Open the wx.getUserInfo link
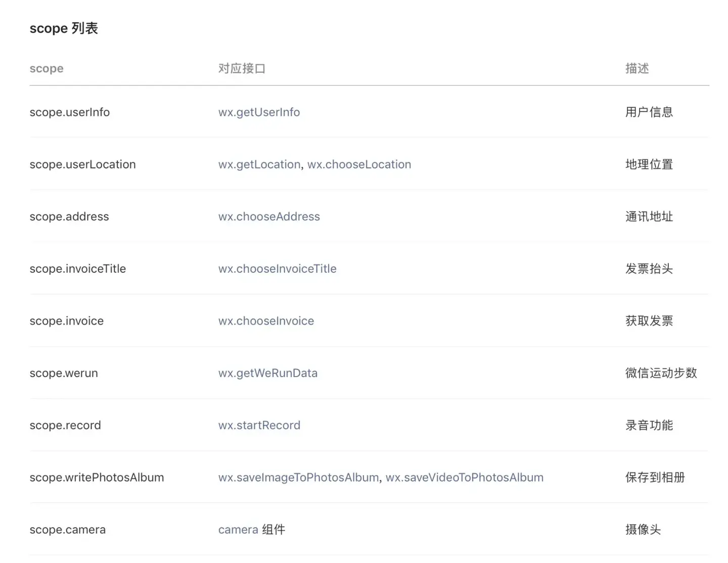728x563 pixels. pos(259,112)
